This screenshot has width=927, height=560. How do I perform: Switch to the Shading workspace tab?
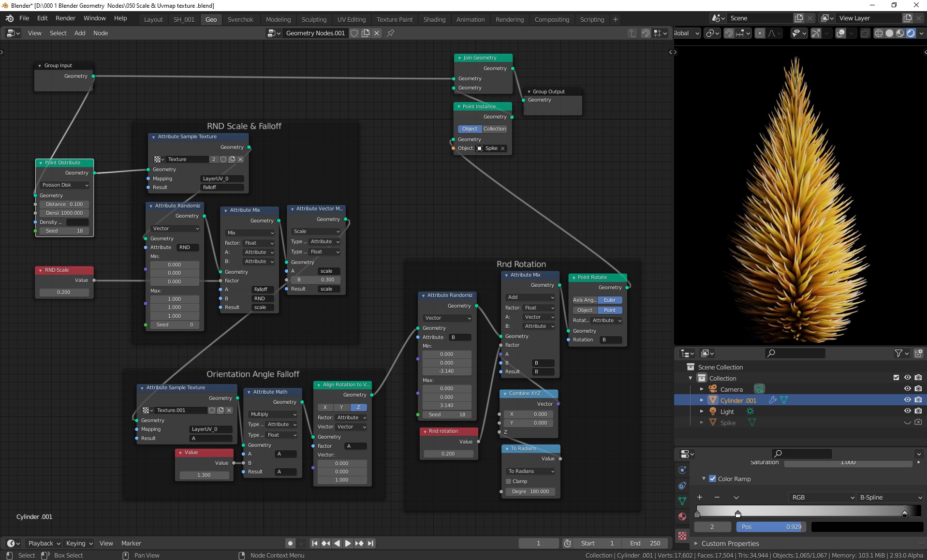(x=434, y=19)
